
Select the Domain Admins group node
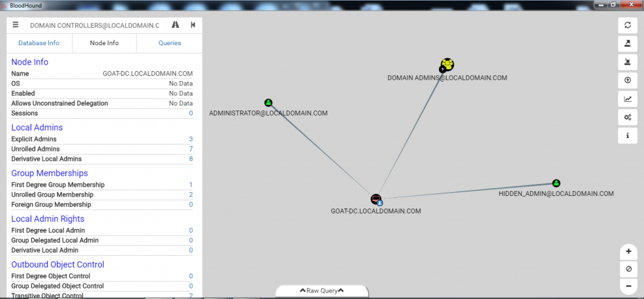(x=447, y=65)
